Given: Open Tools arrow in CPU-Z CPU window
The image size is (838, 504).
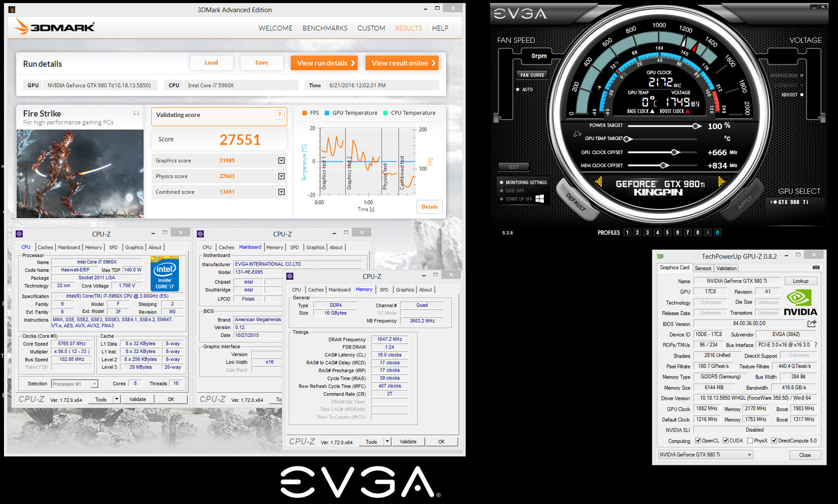Looking at the screenshot, I should pos(117,399).
